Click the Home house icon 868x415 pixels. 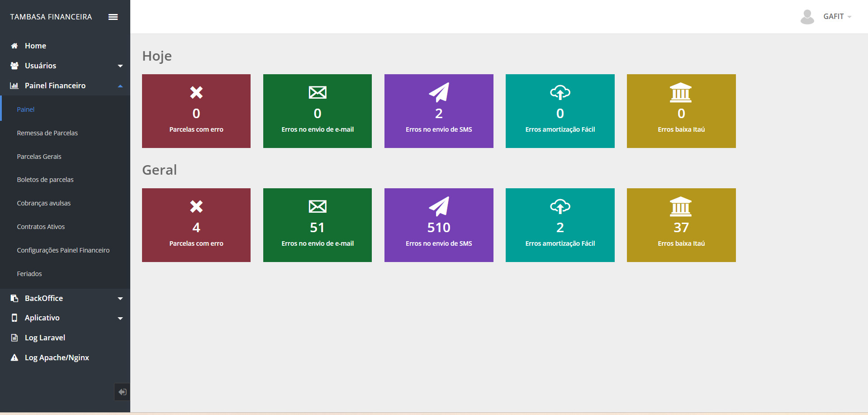pyautogui.click(x=14, y=46)
